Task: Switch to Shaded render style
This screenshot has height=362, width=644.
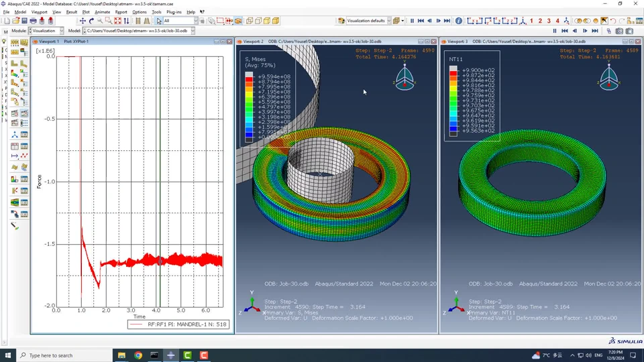Action: click(275, 21)
